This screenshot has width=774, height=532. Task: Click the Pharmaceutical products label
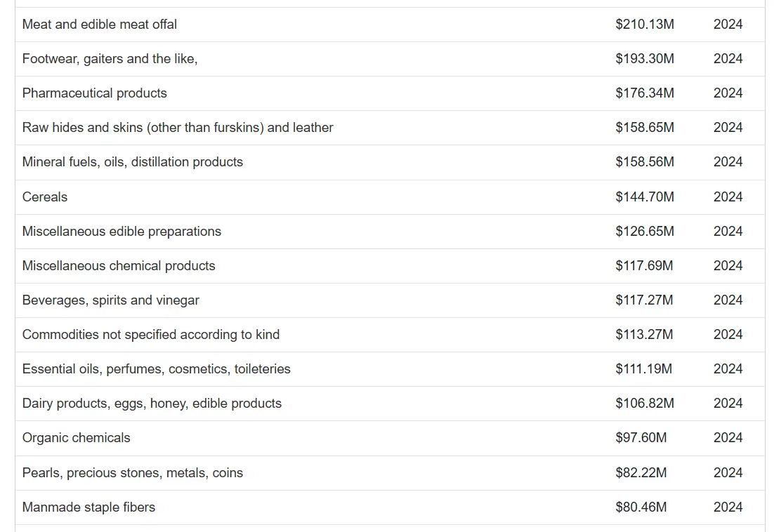(95, 93)
